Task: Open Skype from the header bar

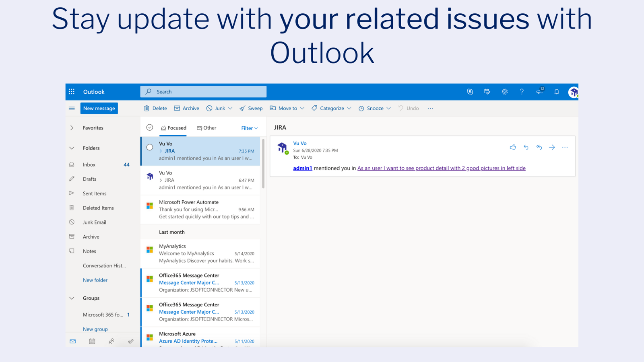Action: coord(470,92)
